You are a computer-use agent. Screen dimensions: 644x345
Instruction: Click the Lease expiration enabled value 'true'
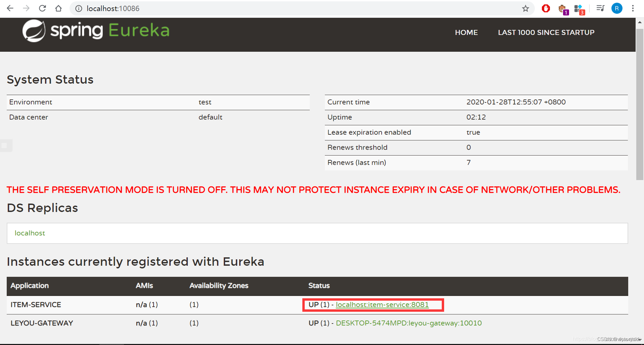click(473, 132)
